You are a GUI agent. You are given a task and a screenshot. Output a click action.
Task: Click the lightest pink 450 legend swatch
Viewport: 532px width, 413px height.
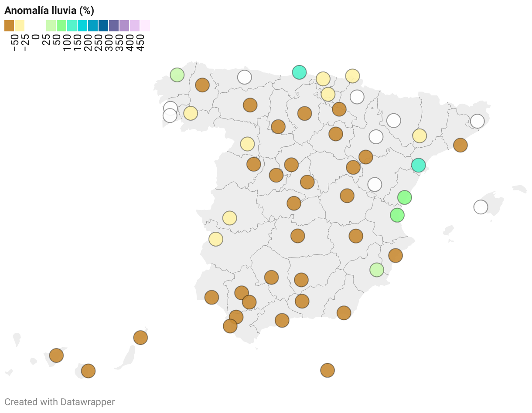click(x=145, y=26)
